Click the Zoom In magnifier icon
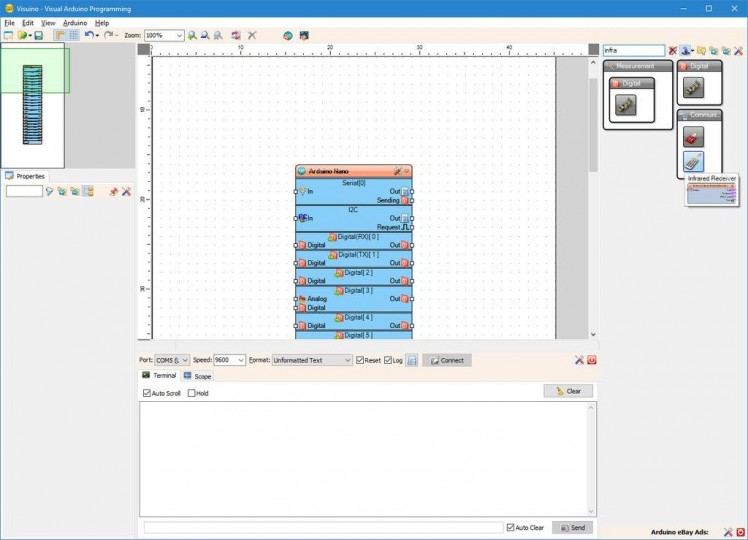748x540 pixels. pyautogui.click(x=192, y=35)
